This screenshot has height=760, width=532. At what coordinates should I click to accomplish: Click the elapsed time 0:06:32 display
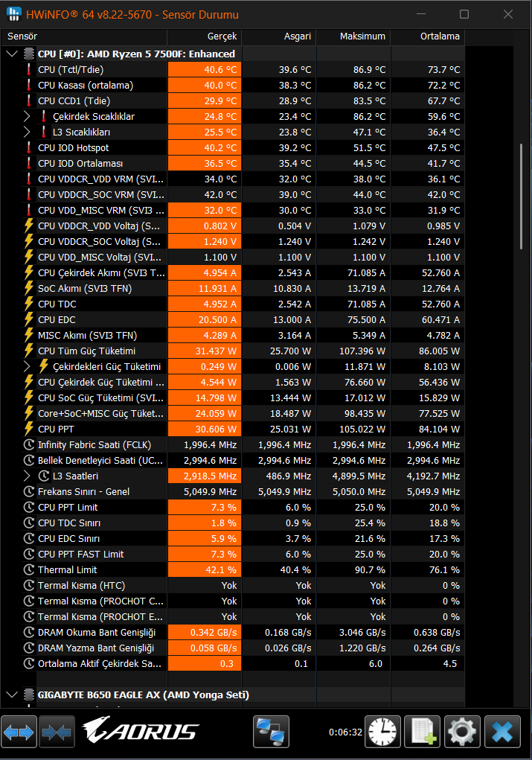pos(345,732)
